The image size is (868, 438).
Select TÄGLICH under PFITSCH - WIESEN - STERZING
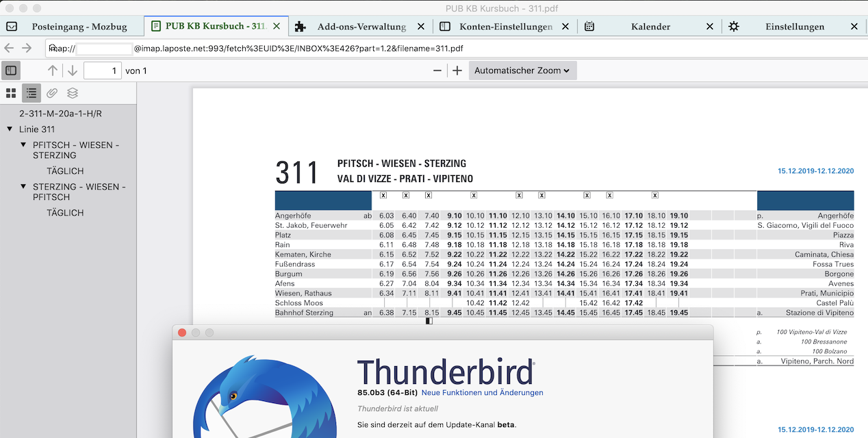(65, 171)
